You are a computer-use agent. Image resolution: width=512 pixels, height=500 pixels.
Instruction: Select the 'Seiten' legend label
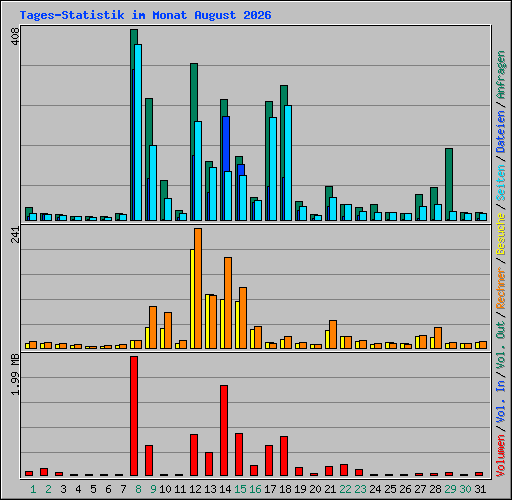click(501, 182)
